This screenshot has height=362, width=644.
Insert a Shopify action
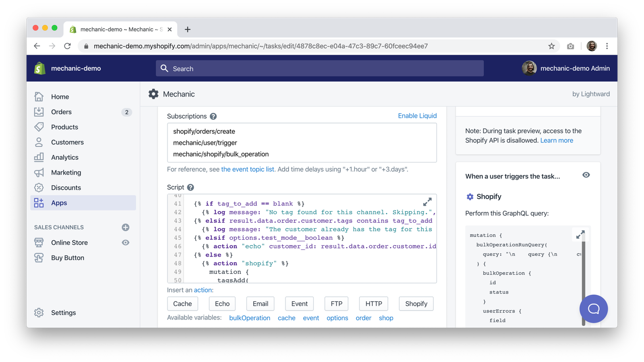(416, 304)
